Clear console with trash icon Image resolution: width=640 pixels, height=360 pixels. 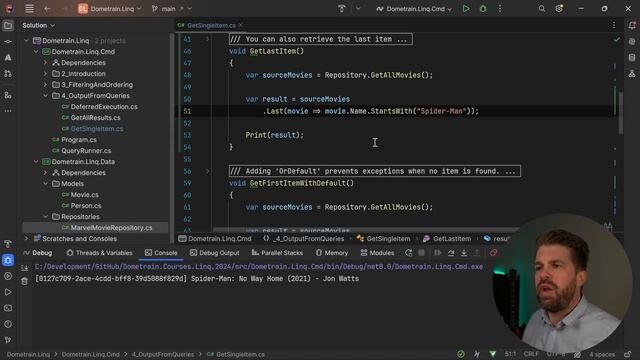coord(24,281)
